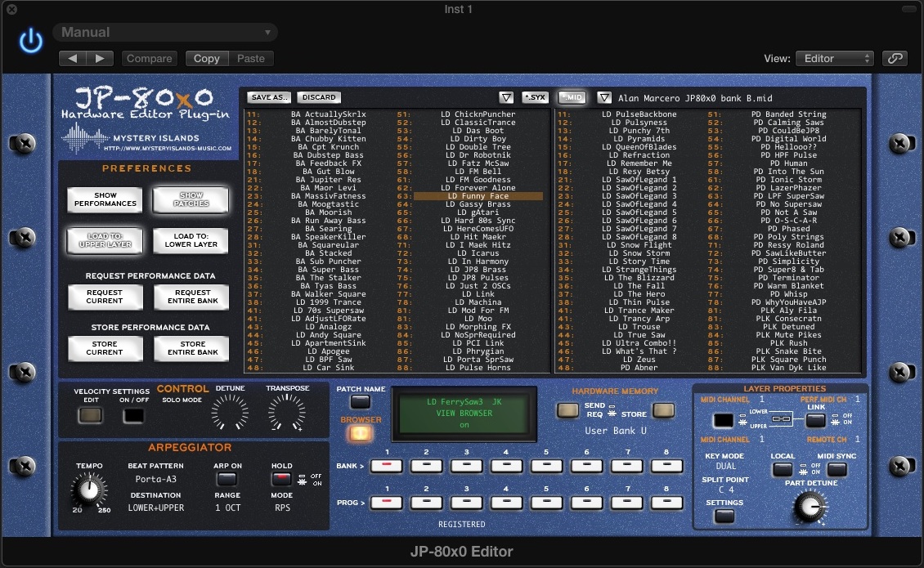Click the plugin power button

pyautogui.click(x=30, y=41)
